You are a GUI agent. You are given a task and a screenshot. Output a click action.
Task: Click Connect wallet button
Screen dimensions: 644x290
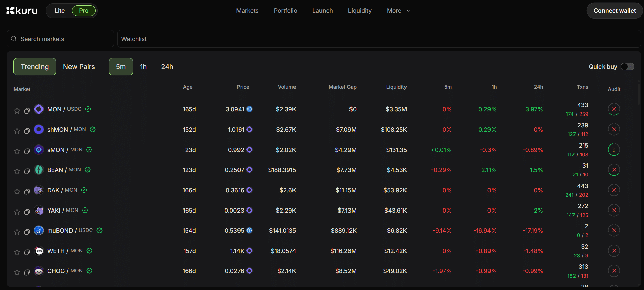point(615,11)
